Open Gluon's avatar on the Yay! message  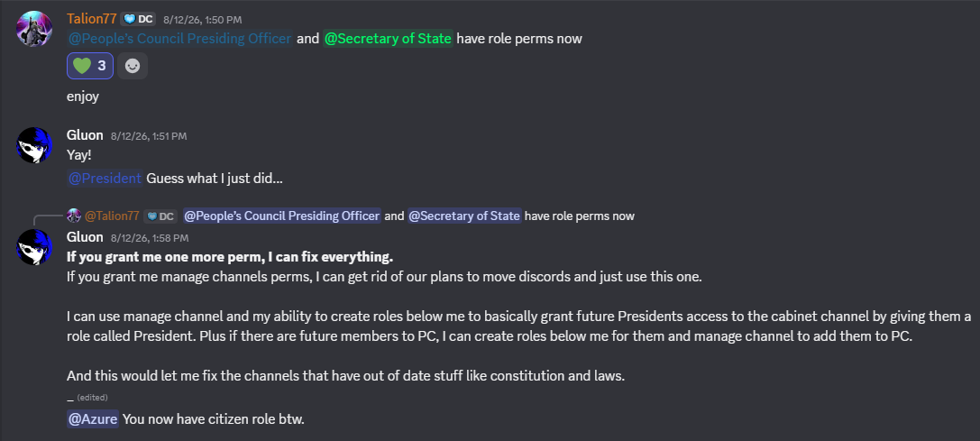coord(33,145)
